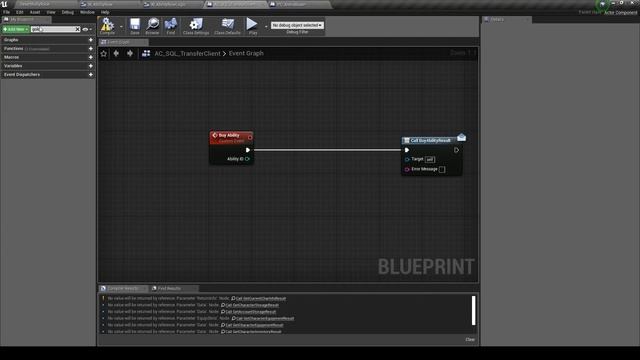Screen dimensions: 640x360
Task: Open Play options dropdown arrow
Action: click(x=266, y=27)
